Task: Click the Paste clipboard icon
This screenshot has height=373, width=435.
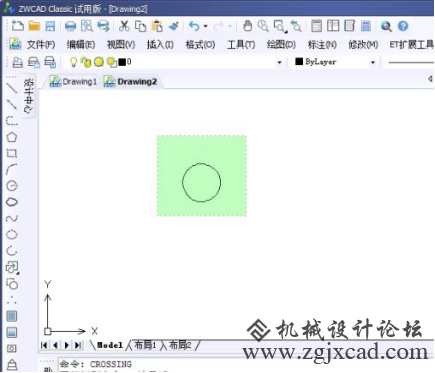Action: tap(157, 26)
